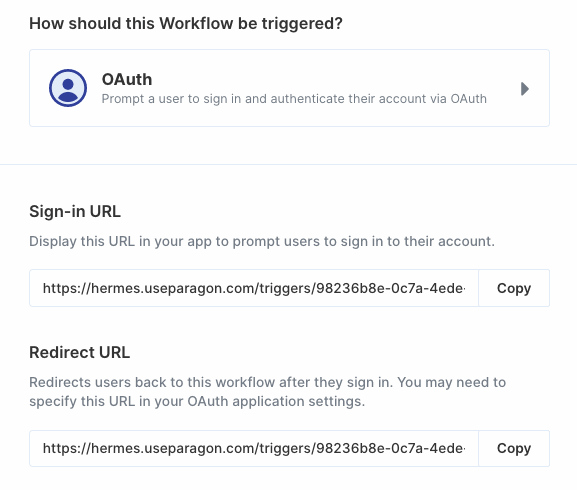Open the OAuth trigger card
577x490 pixels.
point(289,88)
